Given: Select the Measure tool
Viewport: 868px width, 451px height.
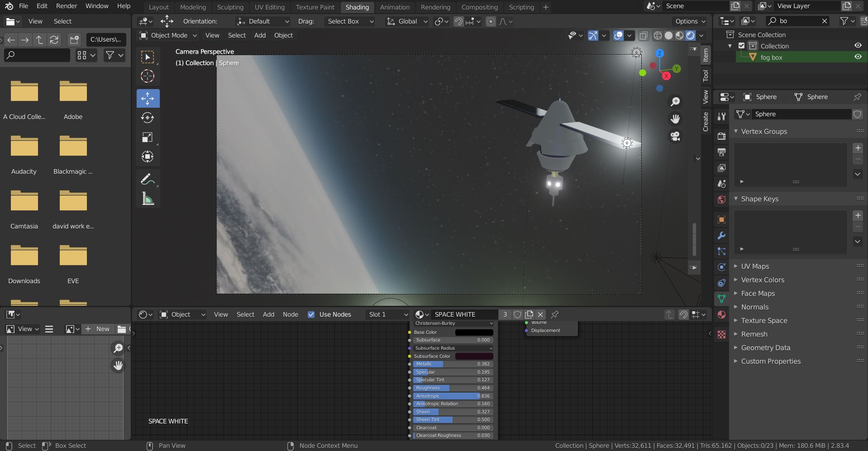Looking at the screenshot, I should coord(148,199).
